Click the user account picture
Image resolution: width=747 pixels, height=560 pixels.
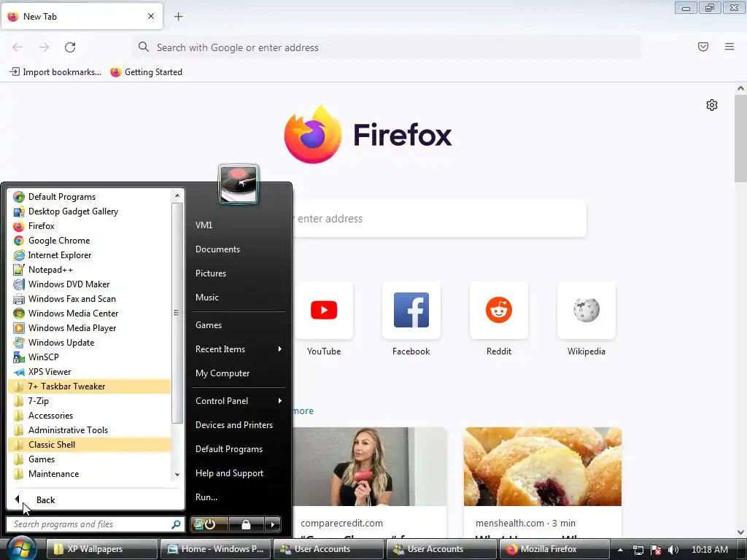[239, 184]
